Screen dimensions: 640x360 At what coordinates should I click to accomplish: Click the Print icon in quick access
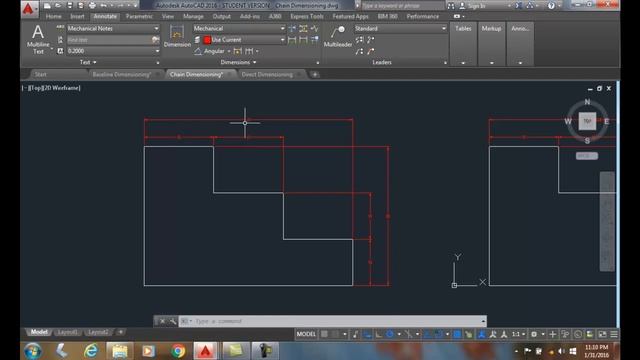(92, 6)
